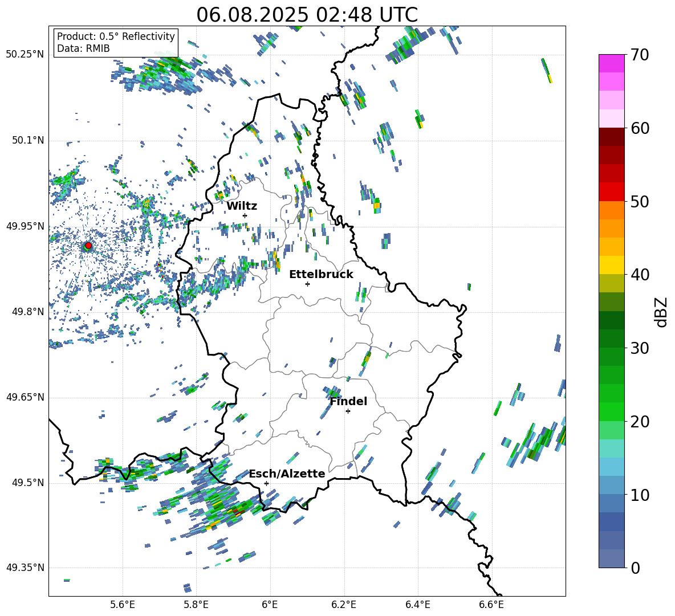Click the 50 tick label on colorbar
Viewport: 675px width, 616px height.
pyautogui.click(x=639, y=201)
